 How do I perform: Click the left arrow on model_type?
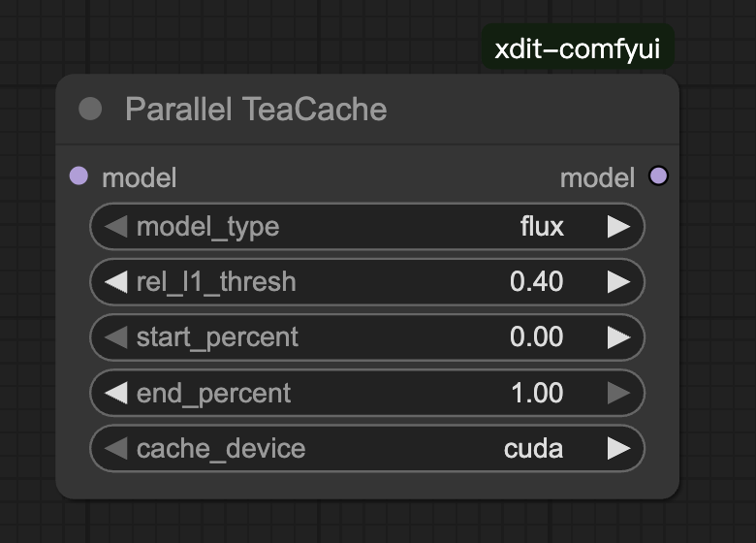click(x=115, y=227)
